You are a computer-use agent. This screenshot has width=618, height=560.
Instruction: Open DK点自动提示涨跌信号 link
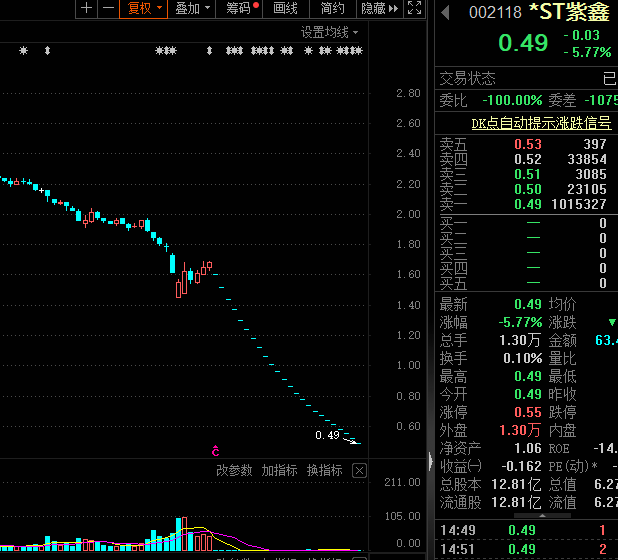(541, 123)
